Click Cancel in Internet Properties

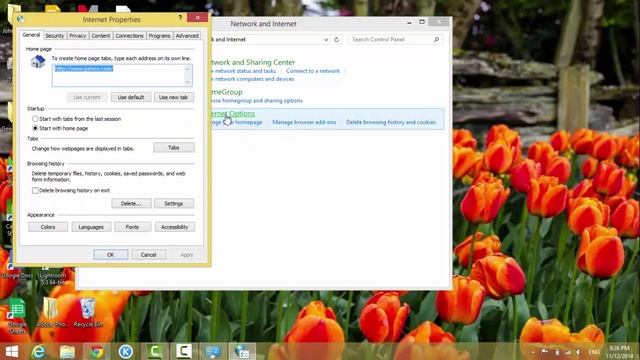tap(149, 255)
